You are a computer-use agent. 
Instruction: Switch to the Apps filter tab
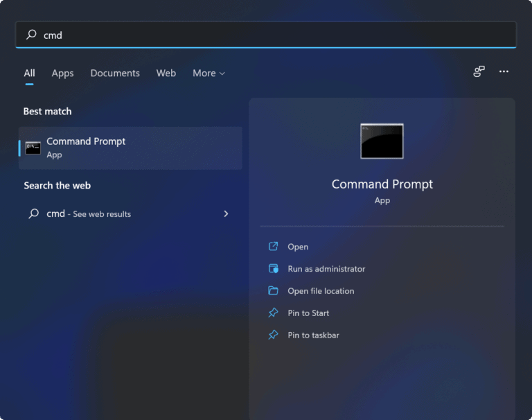pos(62,73)
